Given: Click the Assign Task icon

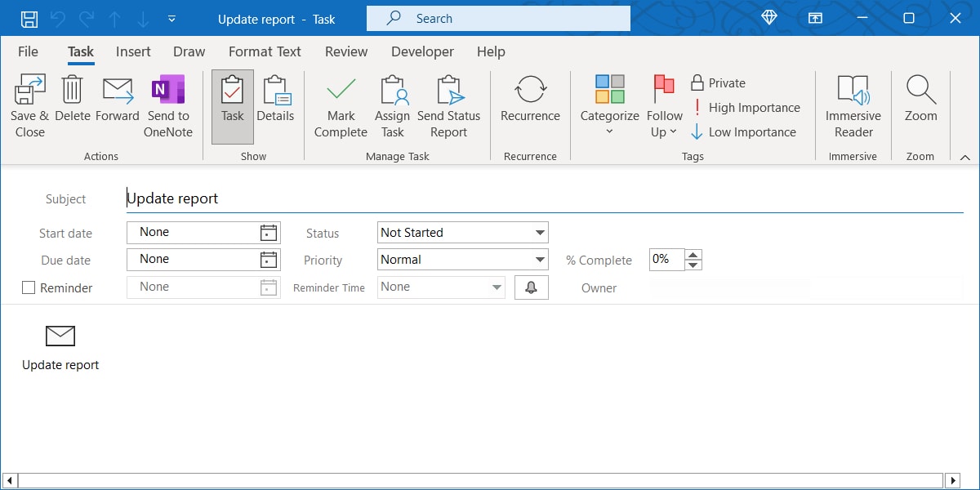Looking at the screenshot, I should pos(392,106).
